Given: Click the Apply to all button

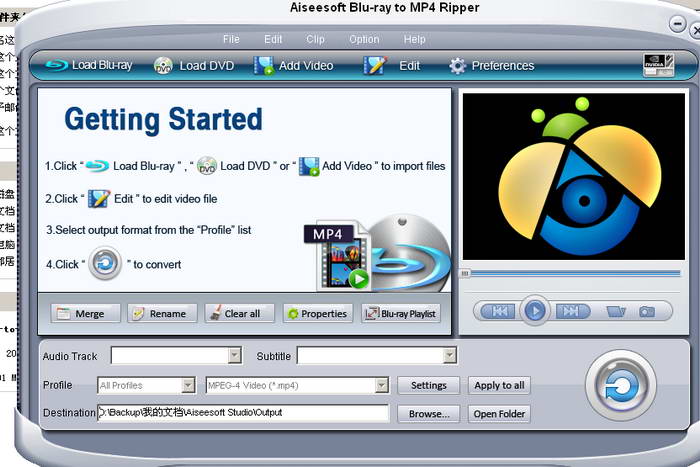Looking at the screenshot, I should 499,385.
